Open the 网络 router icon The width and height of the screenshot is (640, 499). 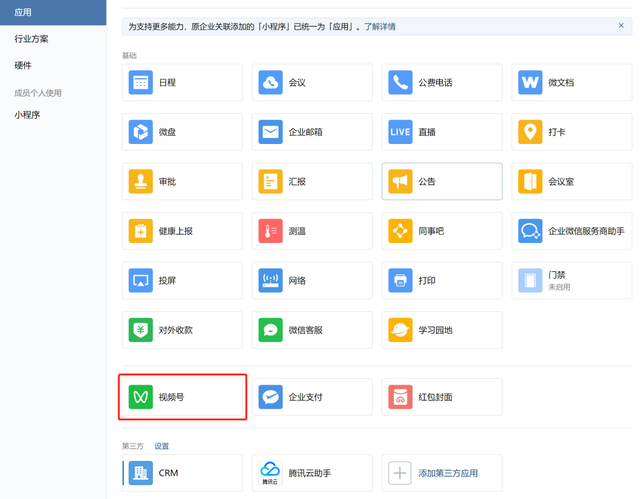click(270, 280)
